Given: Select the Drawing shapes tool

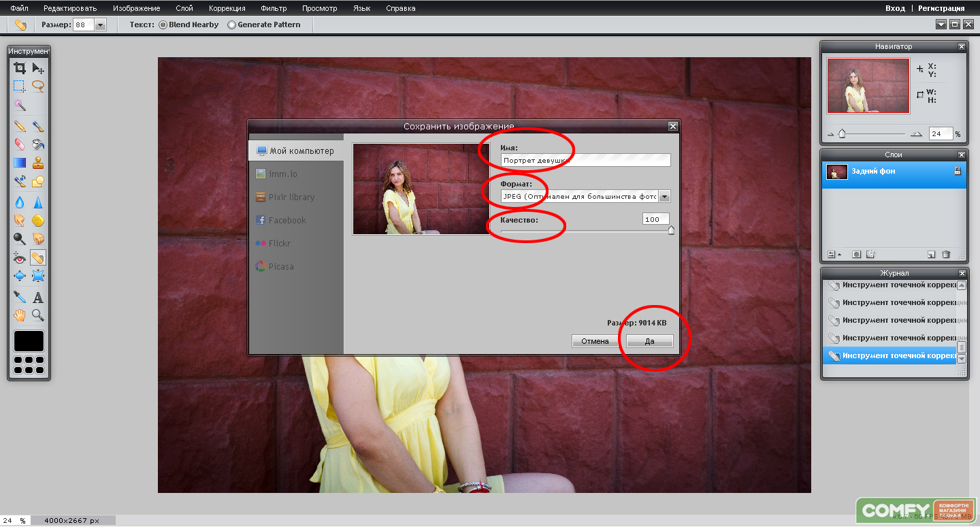Looking at the screenshot, I should point(38,182).
